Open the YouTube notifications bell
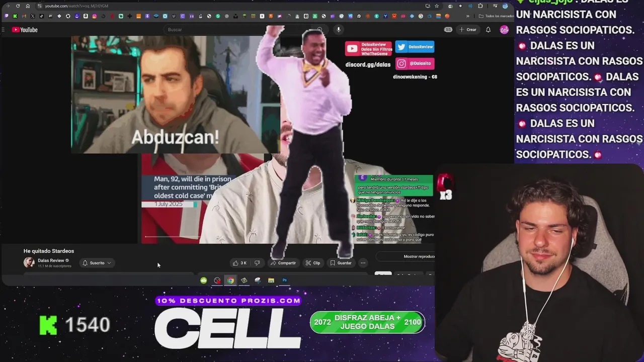This screenshot has width=644, height=362. pyautogui.click(x=488, y=30)
